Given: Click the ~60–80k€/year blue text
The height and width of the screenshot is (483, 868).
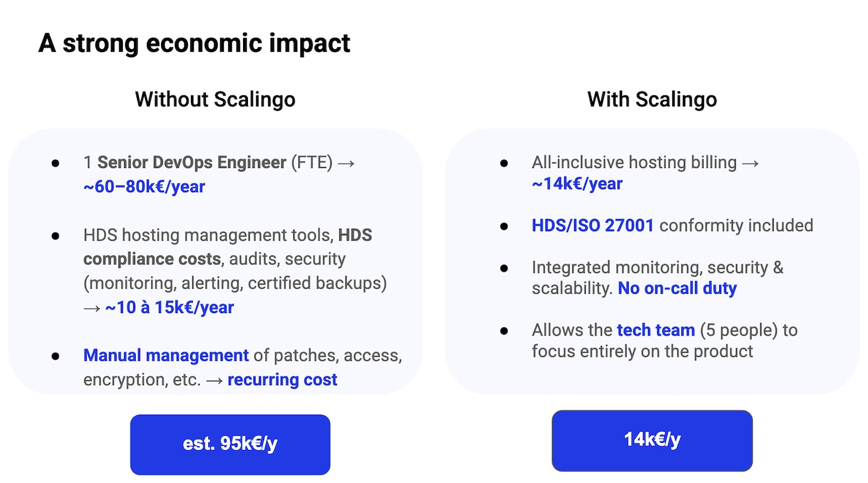Looking at the screenshot, I should [x=144, y=187].
